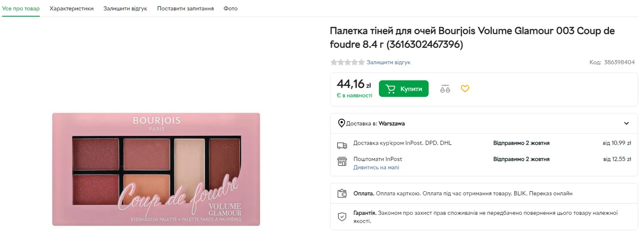Open the Дивитись на мапі link
The image size is (644, 238).
click(376, 167)
